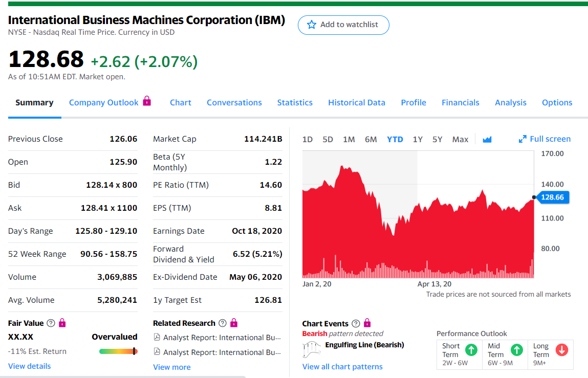The width and height of the screenshot is (588, 378).
Task: Click the Full screen expand arrows icon
Action: [x=522, y=139]
